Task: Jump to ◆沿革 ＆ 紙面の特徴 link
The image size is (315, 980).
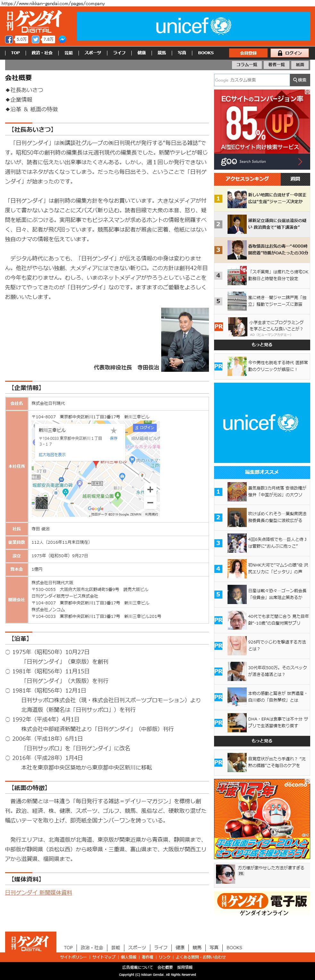Action: (x=31, y=109)
